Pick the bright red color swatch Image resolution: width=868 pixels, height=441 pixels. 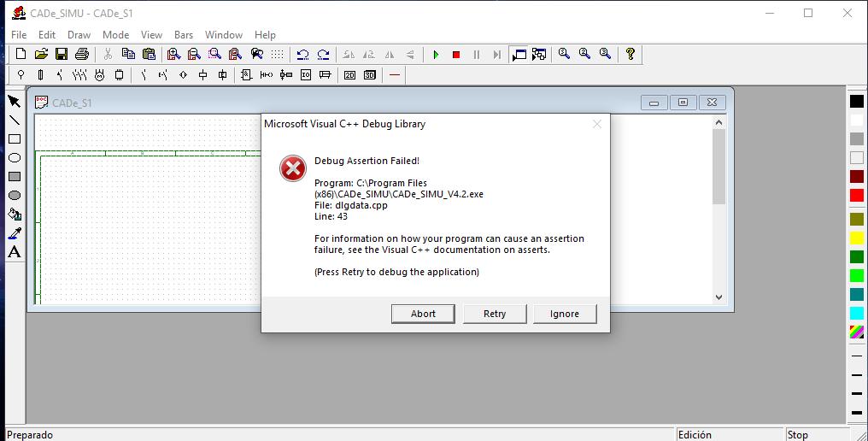tap(857, 196)
